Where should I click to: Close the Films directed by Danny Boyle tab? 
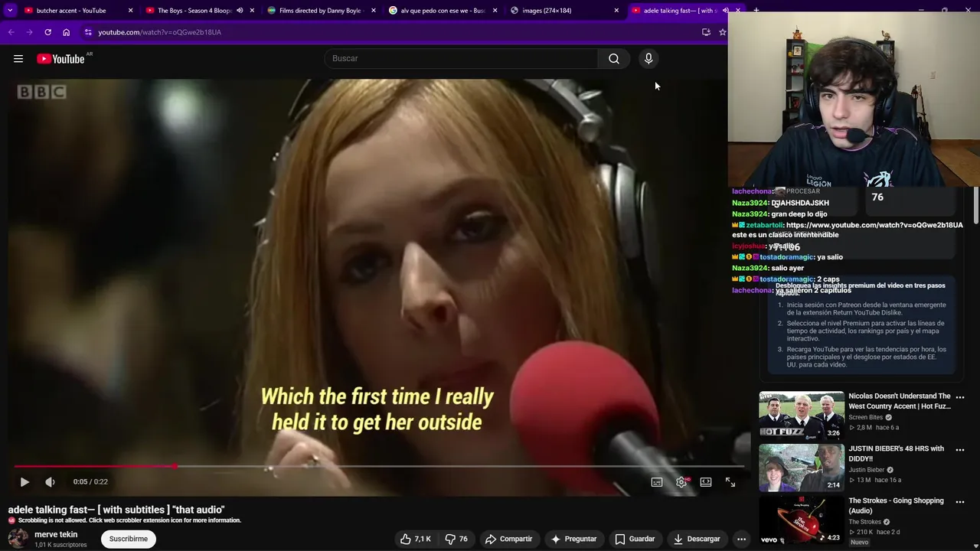(374, 11)
